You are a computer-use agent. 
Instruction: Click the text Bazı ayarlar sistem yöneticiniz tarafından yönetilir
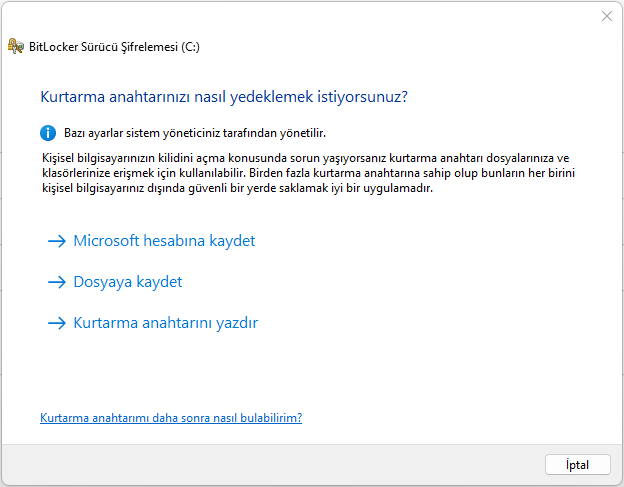[195, 133]
